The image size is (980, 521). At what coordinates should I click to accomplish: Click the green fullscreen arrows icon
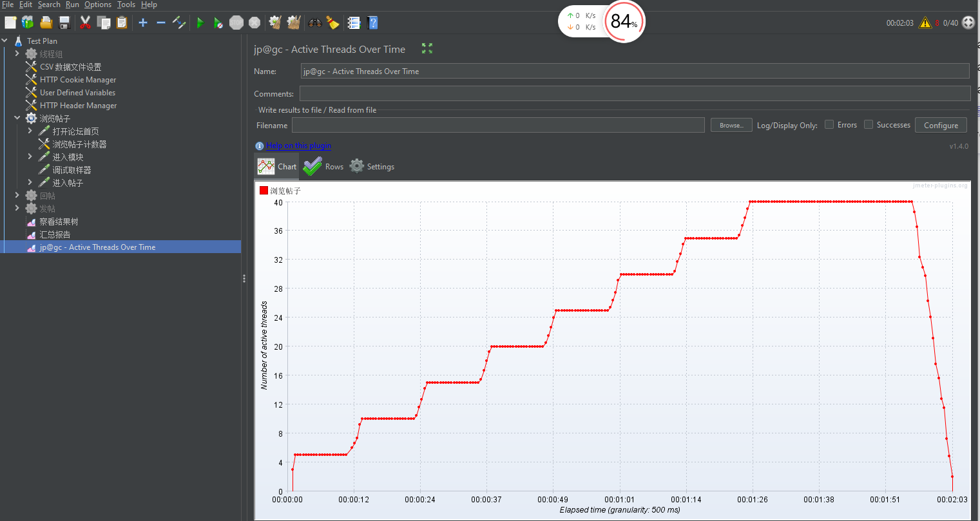click(427, 48)
